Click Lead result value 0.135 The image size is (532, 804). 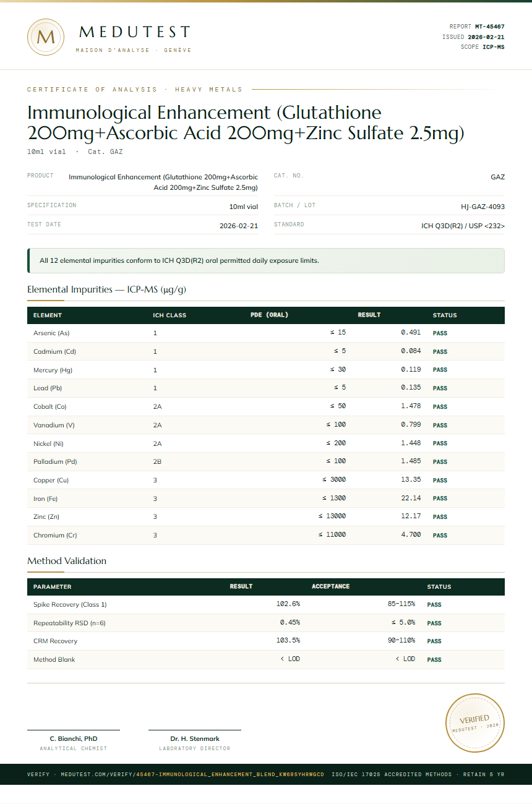click(x=411, y=388)
